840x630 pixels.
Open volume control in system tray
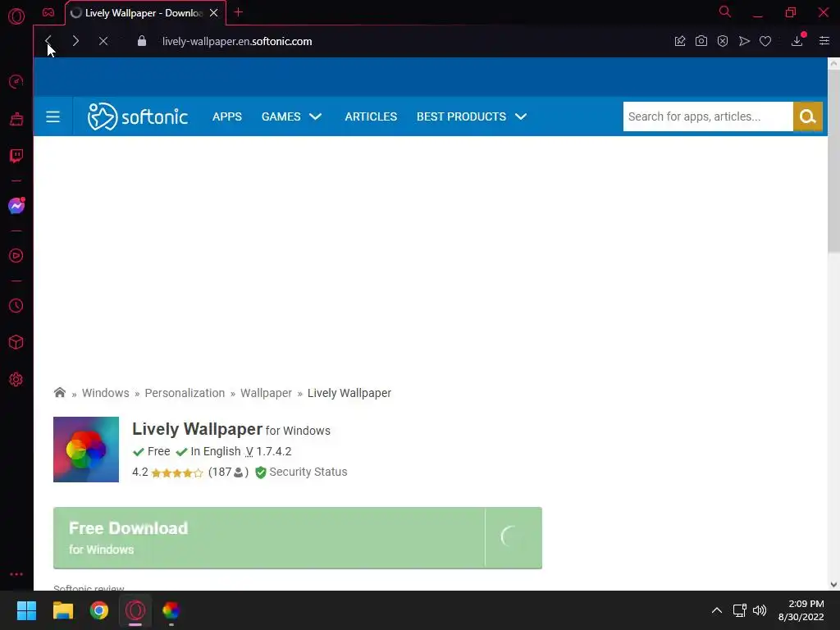(x=760, y=610)
